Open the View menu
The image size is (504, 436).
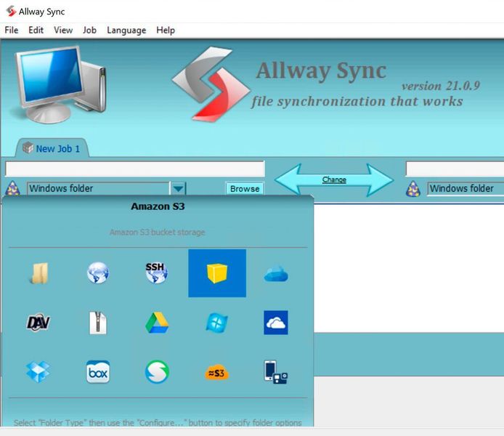[x=63, y=31]
